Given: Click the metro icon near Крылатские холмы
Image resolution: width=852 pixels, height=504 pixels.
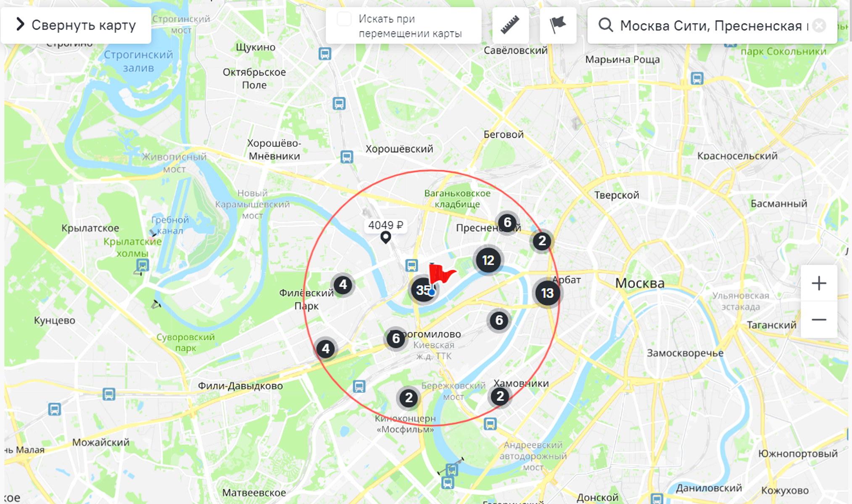Looking at the screenshot, I should coord(142,265).
